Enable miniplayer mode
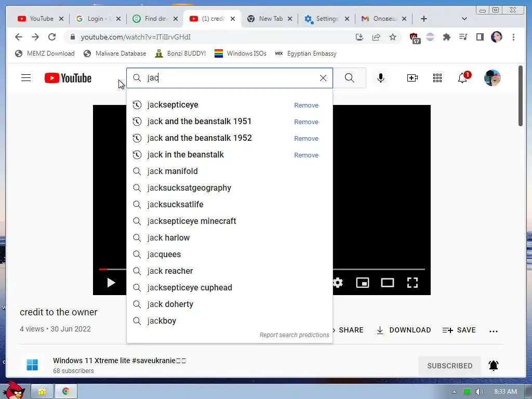The width and height of the screenshot is (532, 399). 362,283
